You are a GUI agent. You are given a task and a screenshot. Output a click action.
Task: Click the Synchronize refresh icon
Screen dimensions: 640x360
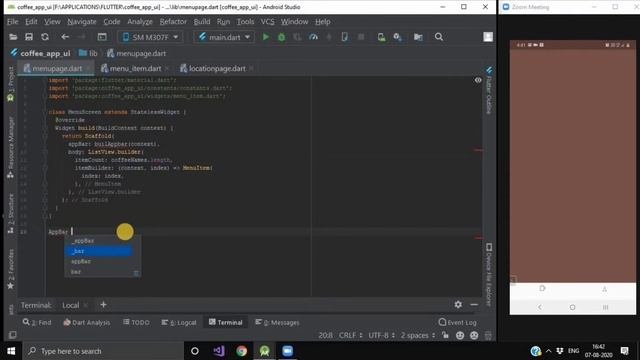pos(45,37)
